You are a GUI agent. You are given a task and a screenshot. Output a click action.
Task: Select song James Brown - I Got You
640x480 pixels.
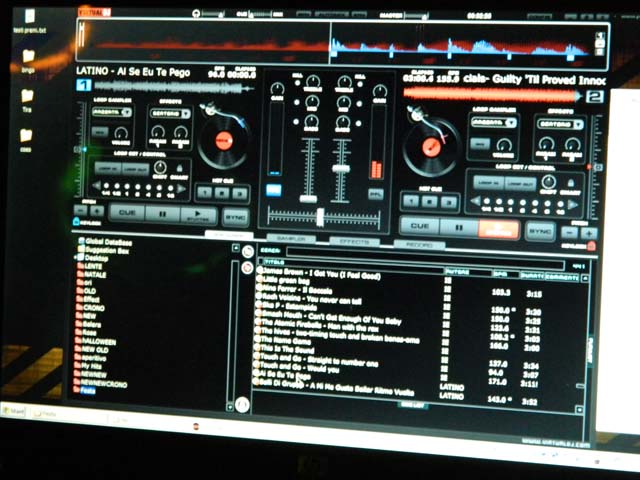click(319, 273)
